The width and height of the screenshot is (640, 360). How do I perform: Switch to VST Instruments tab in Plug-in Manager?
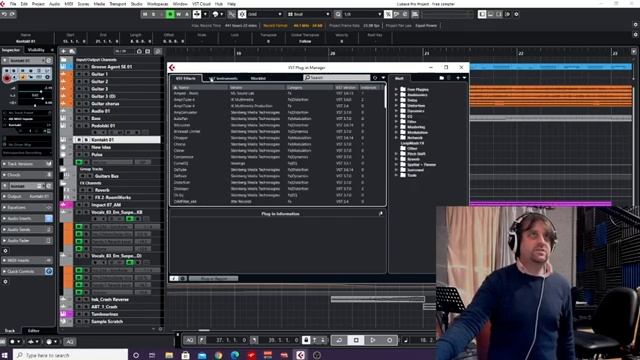click(x=223, y=78)
